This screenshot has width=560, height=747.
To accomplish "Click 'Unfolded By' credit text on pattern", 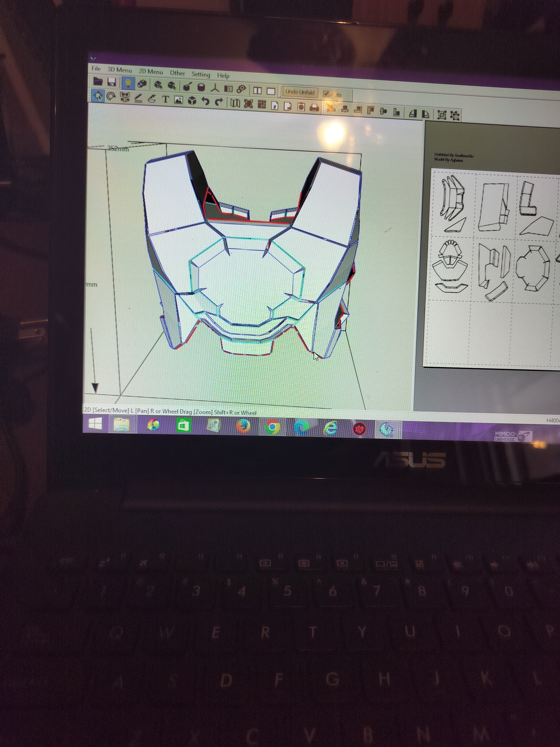I will click(x=454, y=155).
